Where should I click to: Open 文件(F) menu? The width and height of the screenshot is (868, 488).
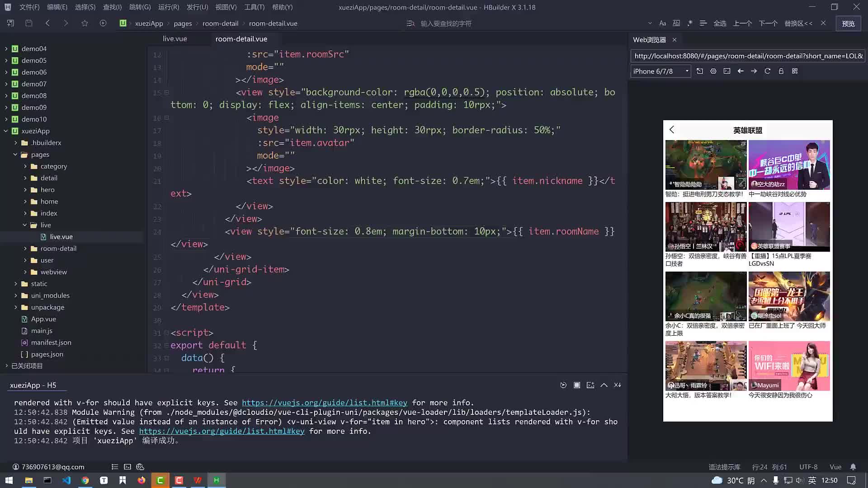(29, 7)
